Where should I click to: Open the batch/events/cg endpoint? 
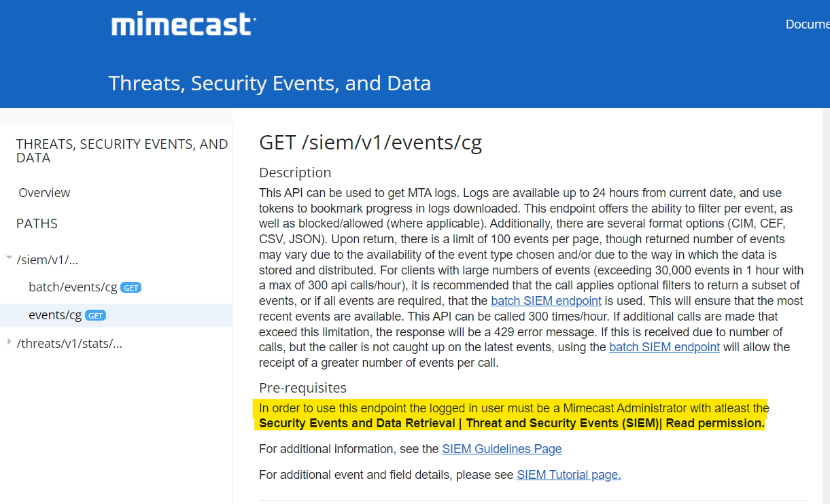click(73, 287)
